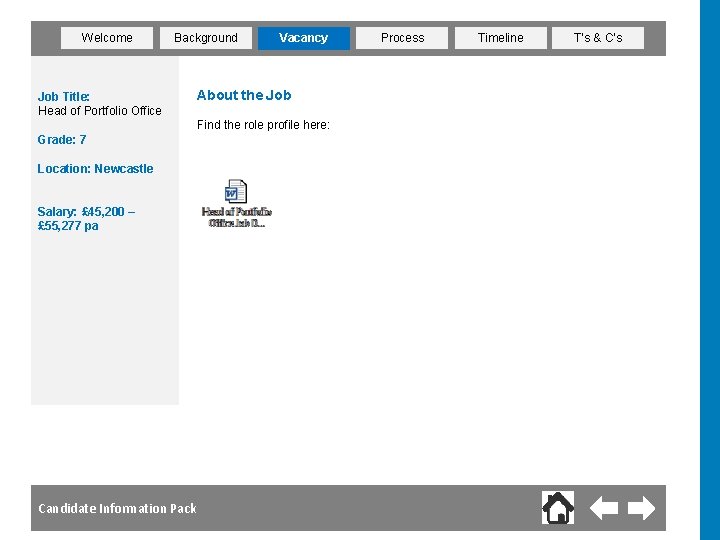Advance with the right arrow
This screenshot has width=720, height=540.
coord(641,508)
